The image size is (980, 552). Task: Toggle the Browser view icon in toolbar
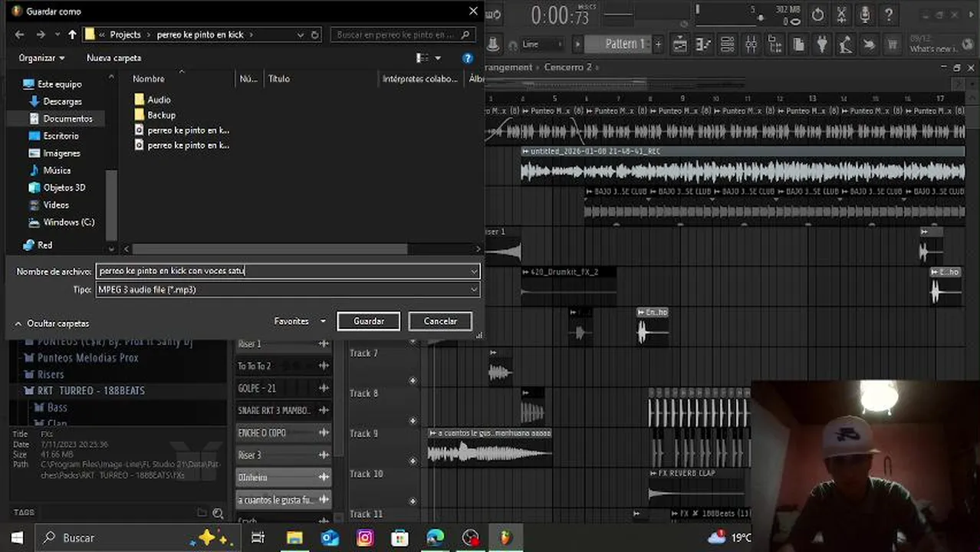[x=774, y=44]
